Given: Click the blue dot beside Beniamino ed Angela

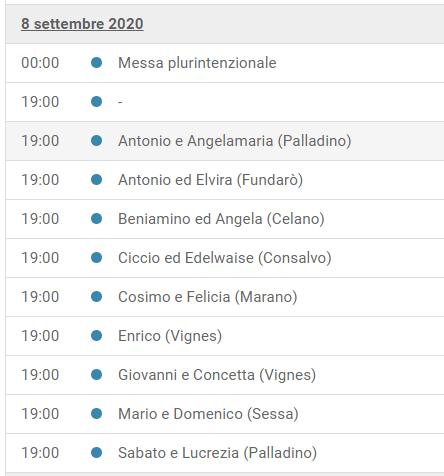Looking at the screenshot, I should [96, 219].
